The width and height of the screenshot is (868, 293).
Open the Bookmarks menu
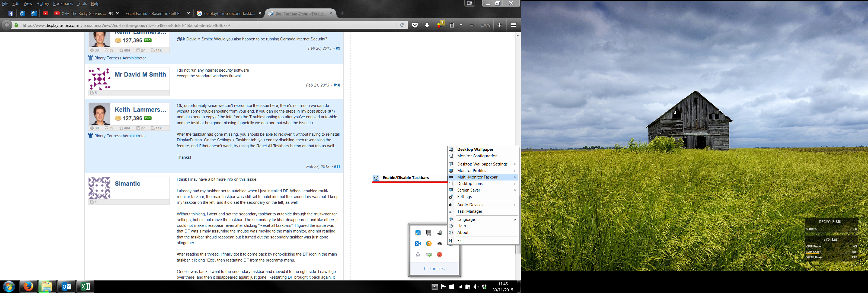pyautogui.click(x=63, y=3)
